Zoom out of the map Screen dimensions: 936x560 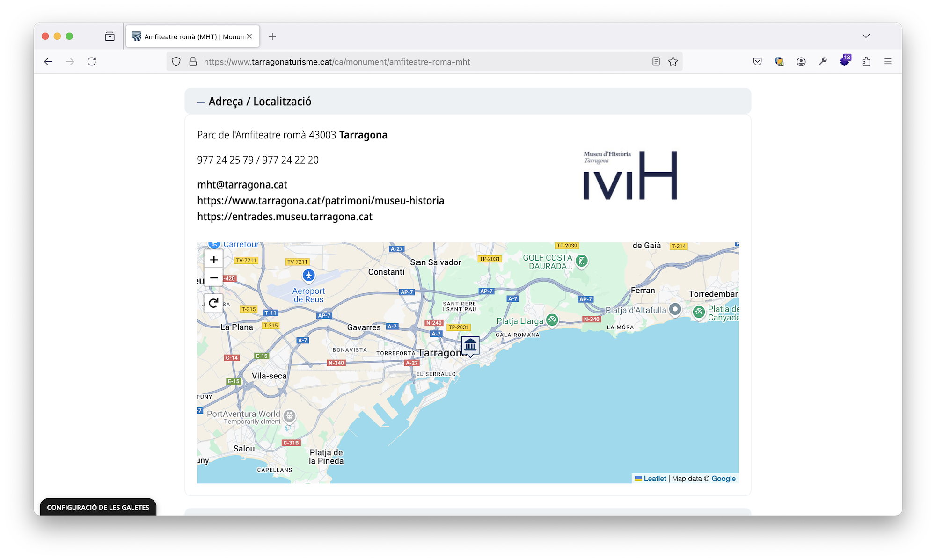tap(214, 278)
